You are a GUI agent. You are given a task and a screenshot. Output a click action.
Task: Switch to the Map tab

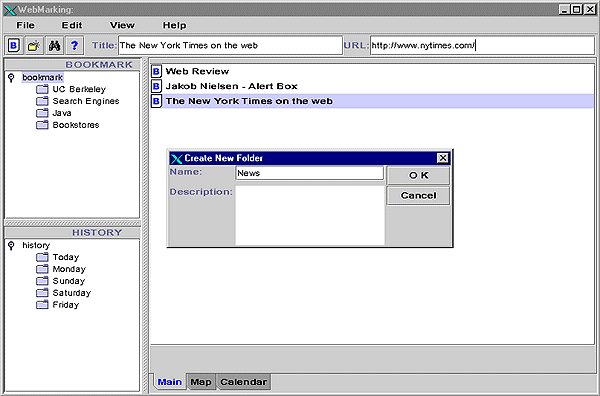tap(201, 382)
